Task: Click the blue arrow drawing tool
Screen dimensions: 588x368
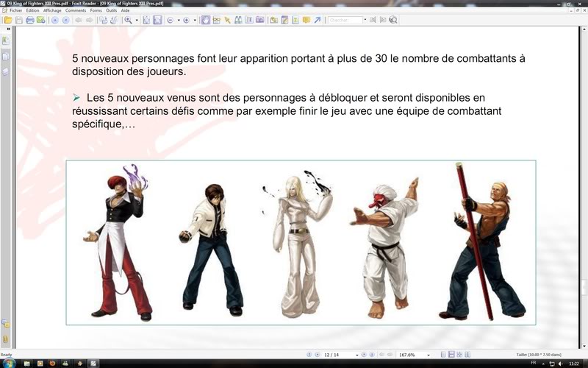Action: (318, 20)
